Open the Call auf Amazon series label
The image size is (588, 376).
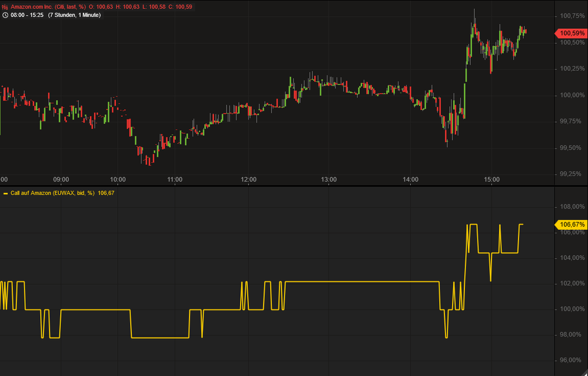pos(52,193)
